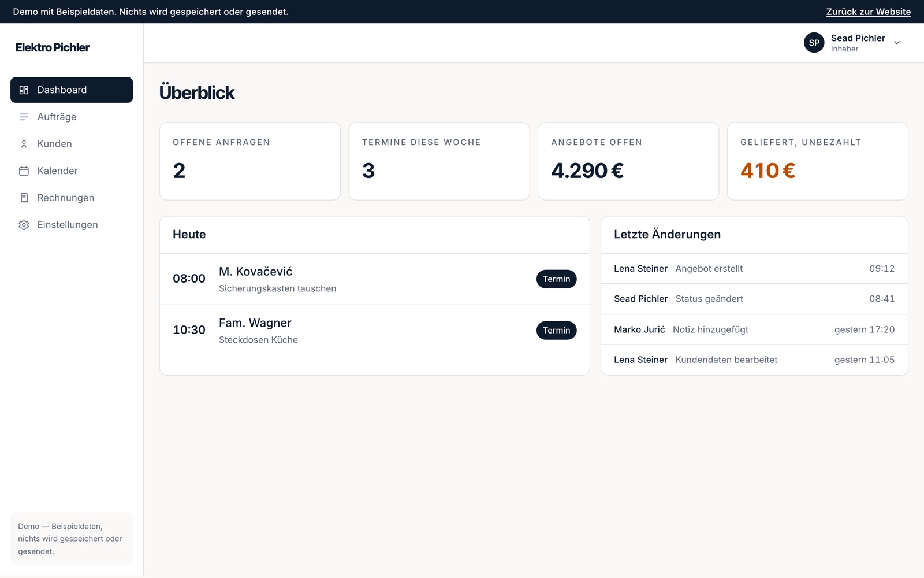
Task: Go to the Kalender section
Action: coord(72,171)
